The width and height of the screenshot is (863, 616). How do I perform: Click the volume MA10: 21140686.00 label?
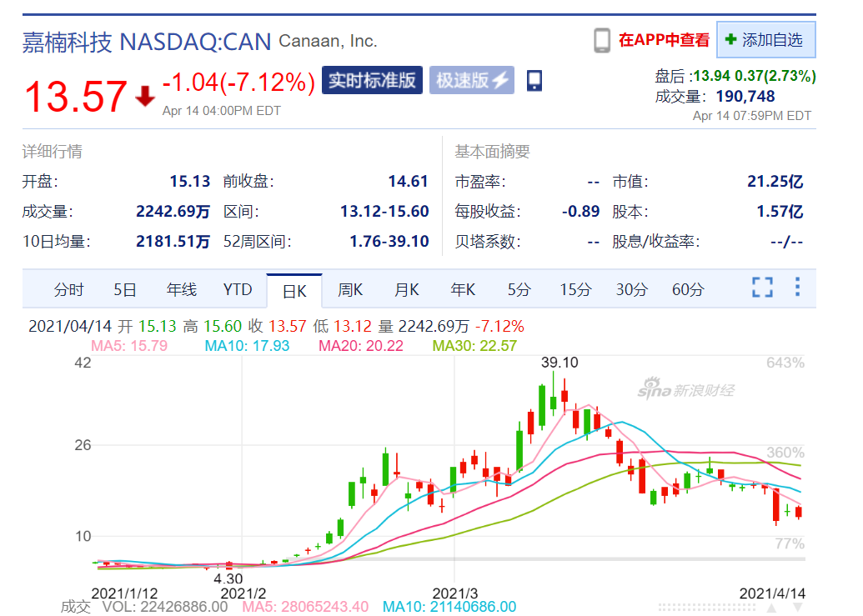pyautogui.click(x=449, y=607)
